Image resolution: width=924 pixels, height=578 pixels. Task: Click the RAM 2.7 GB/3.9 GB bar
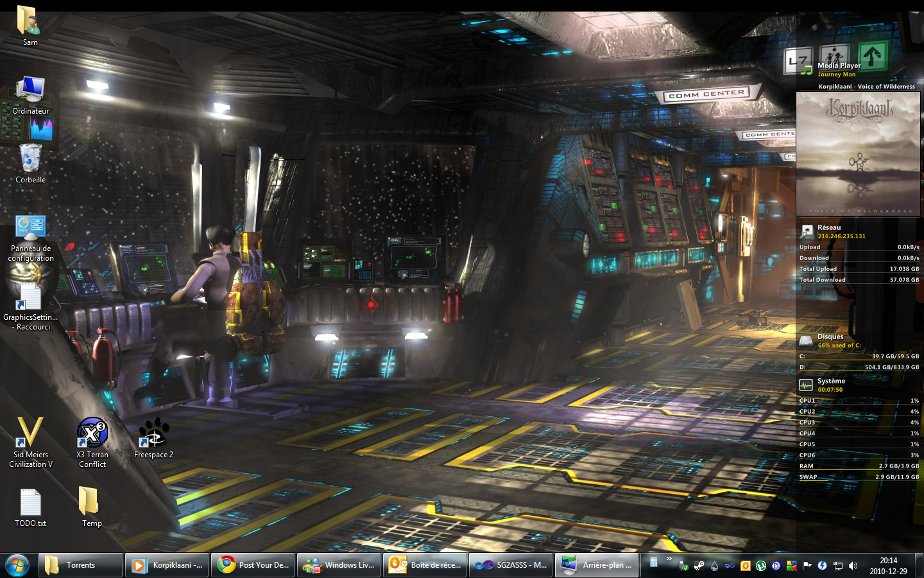pyautogui.click(x=859, y=466)
